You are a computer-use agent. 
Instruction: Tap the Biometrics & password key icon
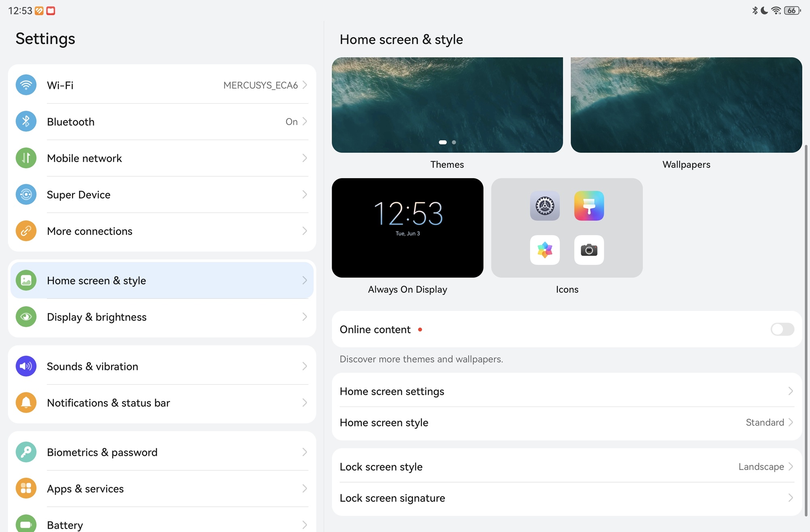(x=26, y=452)
